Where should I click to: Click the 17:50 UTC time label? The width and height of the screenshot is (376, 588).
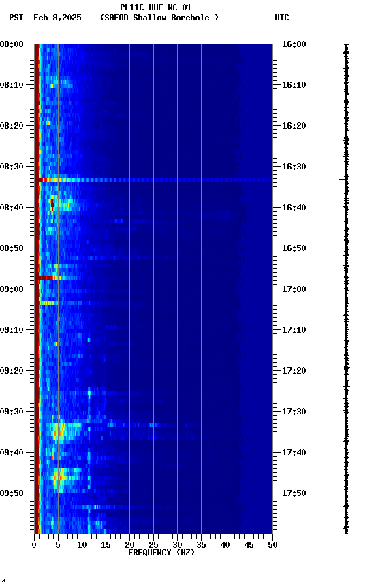(294, 493)
